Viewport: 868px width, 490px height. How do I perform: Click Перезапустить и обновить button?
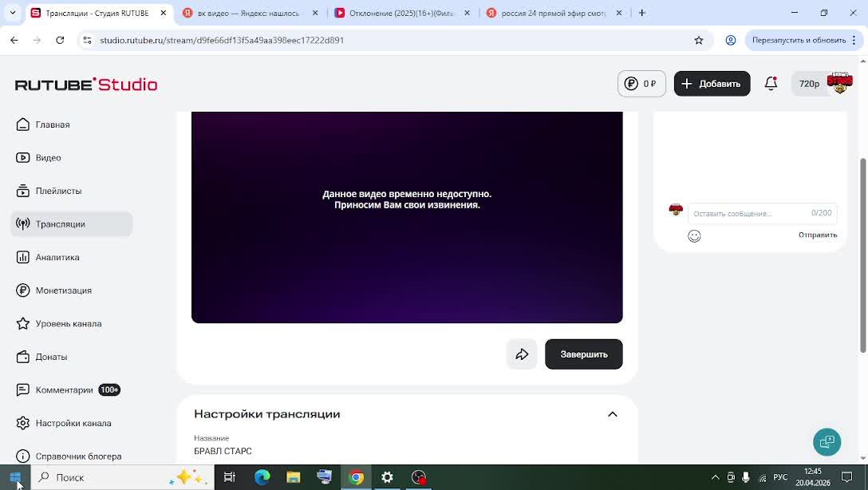click(x=804, y=40)
